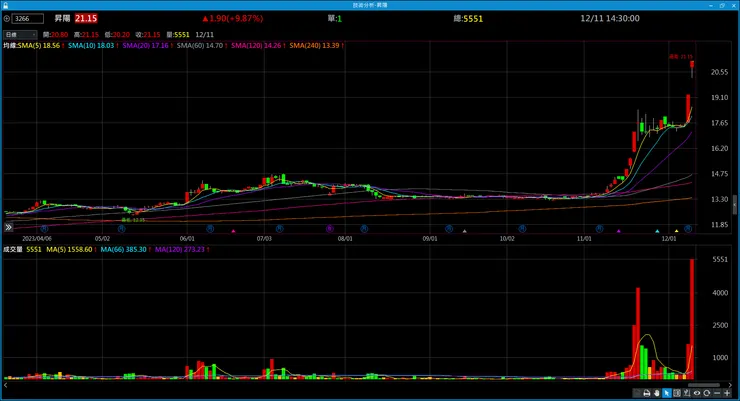
Task: Click the MA(66) 385.30 volume label
Action: 123,249
